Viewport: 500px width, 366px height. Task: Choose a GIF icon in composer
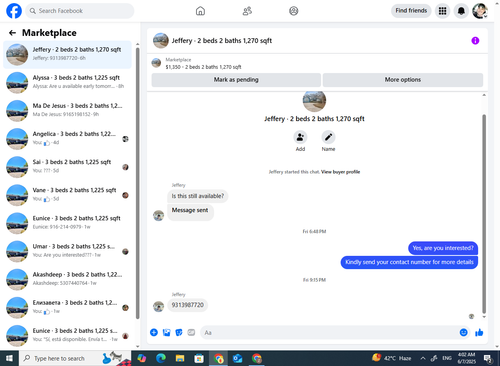tap(191, 332)
